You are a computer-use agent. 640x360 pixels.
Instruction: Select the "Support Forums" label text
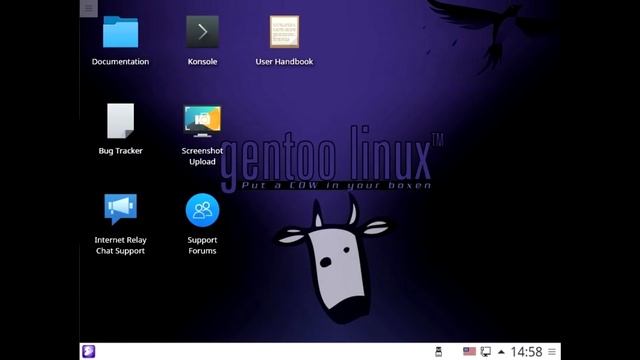[202, 245]
